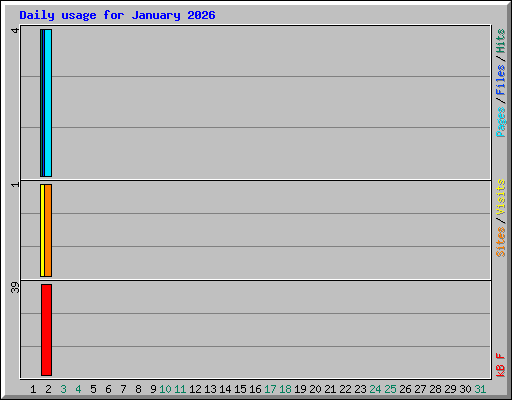Viewport: 512px width, 400px height.
Task: Click the yellow Visits bar for day 2
Action: pos(42,230)
